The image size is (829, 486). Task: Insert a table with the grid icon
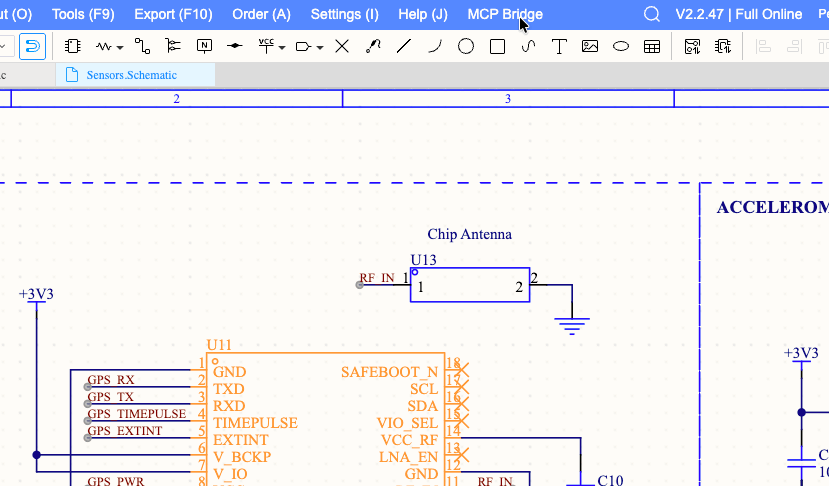(652, 47)
